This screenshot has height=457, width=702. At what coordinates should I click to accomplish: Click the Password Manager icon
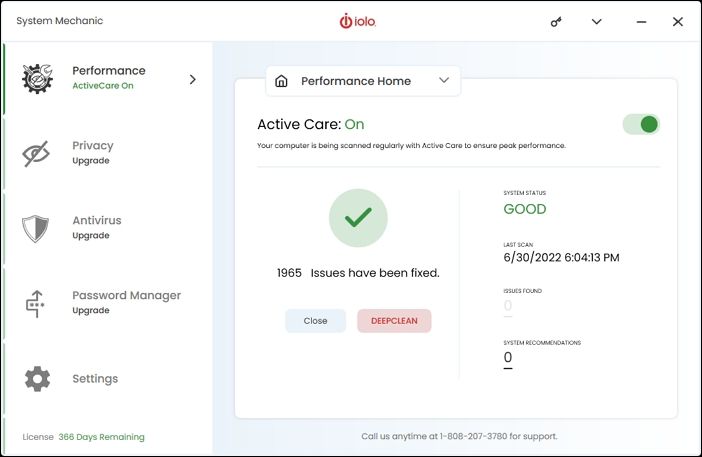[x=35, y=304]
